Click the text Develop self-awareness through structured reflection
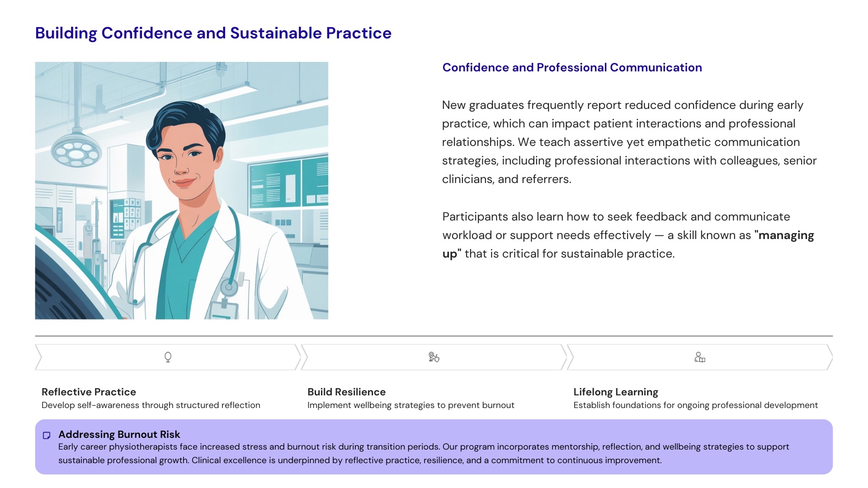868x488 pixels. pos(151,405)
